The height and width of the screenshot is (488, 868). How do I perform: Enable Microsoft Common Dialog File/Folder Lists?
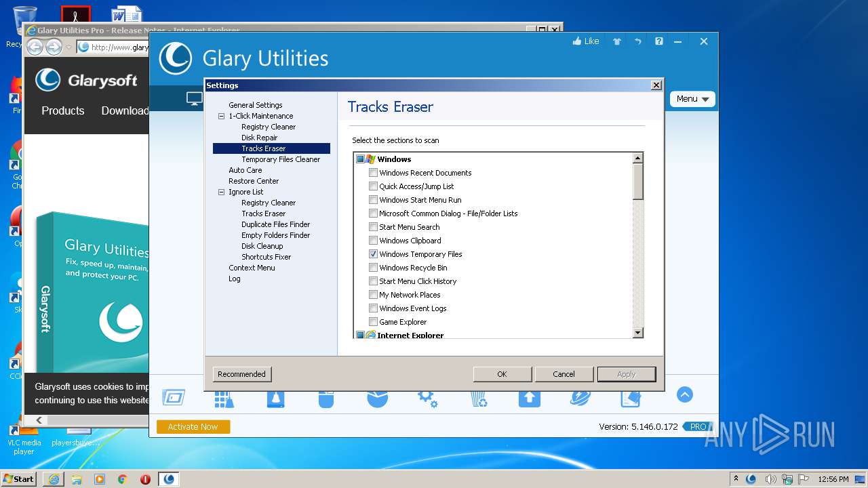373,213
